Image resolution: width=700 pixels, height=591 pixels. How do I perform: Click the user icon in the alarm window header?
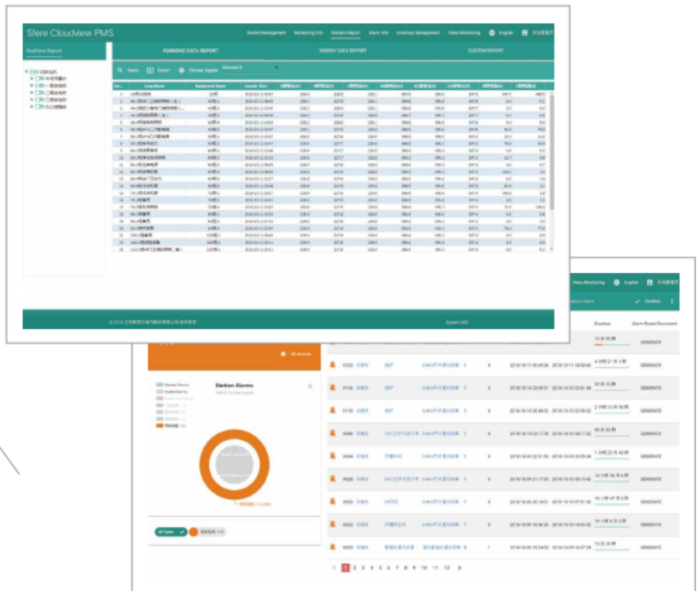click(650, 282)
